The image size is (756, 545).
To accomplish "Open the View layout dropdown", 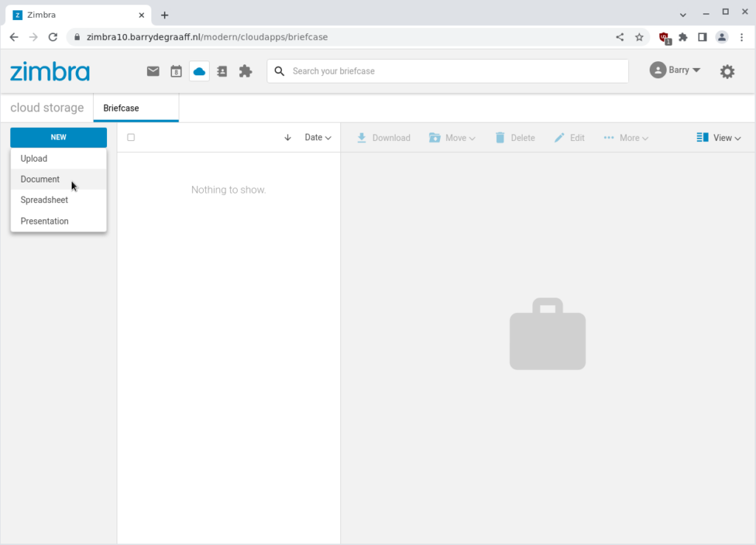I will click(x=718, y=138).
